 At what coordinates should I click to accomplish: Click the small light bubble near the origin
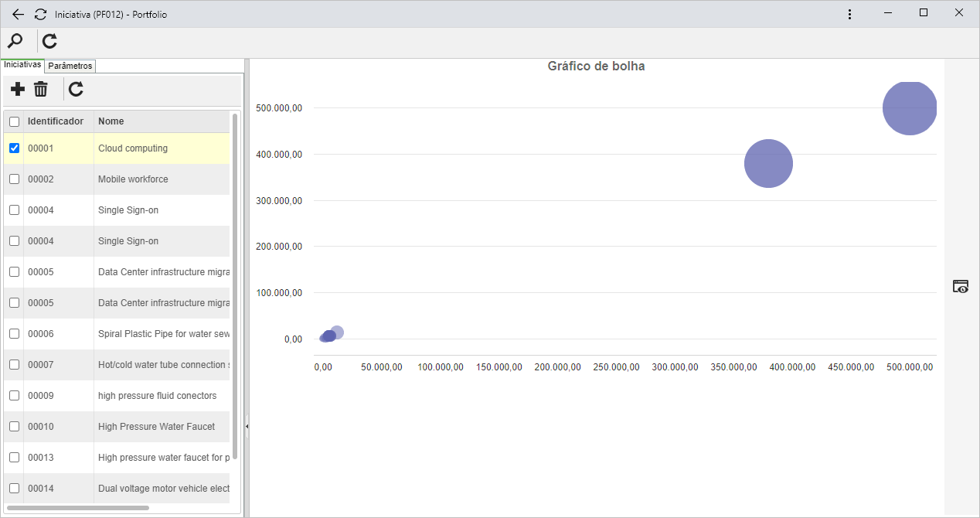pyautogui.click(x=337, y=332)
